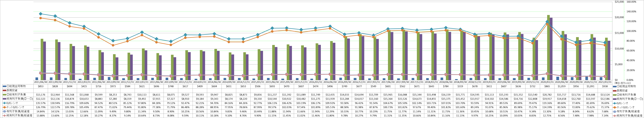Select the $7,280 net debt cell
This screenshot has width=644, height=118.
(113, 99)
